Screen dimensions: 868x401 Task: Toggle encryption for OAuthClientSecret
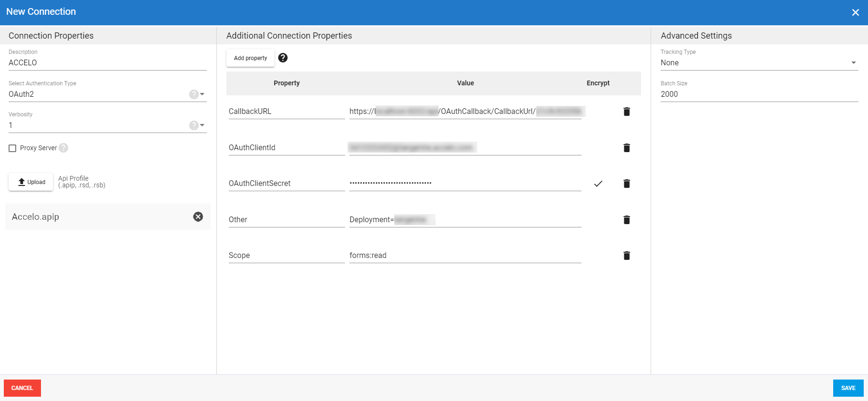[598, 184]
